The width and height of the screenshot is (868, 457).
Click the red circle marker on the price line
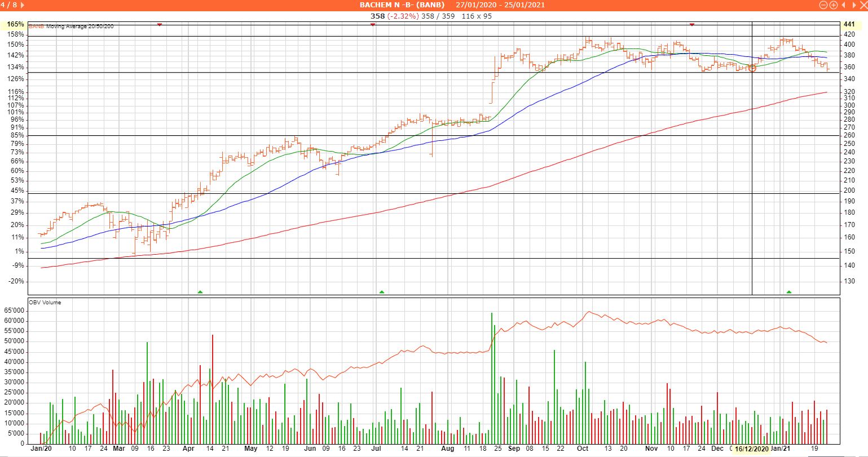[x=752, y=68]
